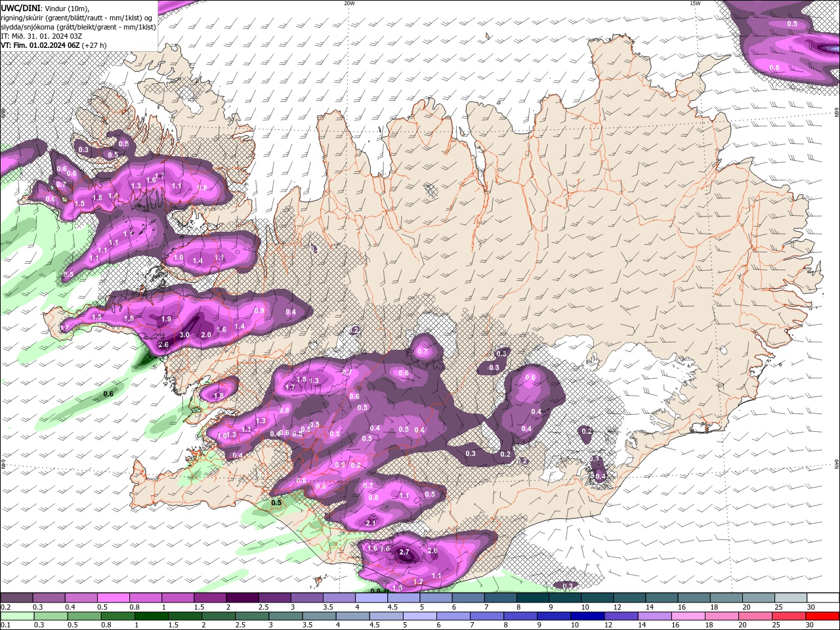Click the 1.9 snowfall value on the map
The height and width of the screenshot is (630, 840).
166,319
